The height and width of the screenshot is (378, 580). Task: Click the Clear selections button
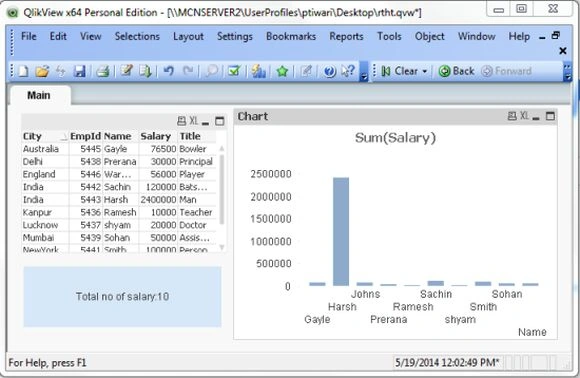(400, 71)
